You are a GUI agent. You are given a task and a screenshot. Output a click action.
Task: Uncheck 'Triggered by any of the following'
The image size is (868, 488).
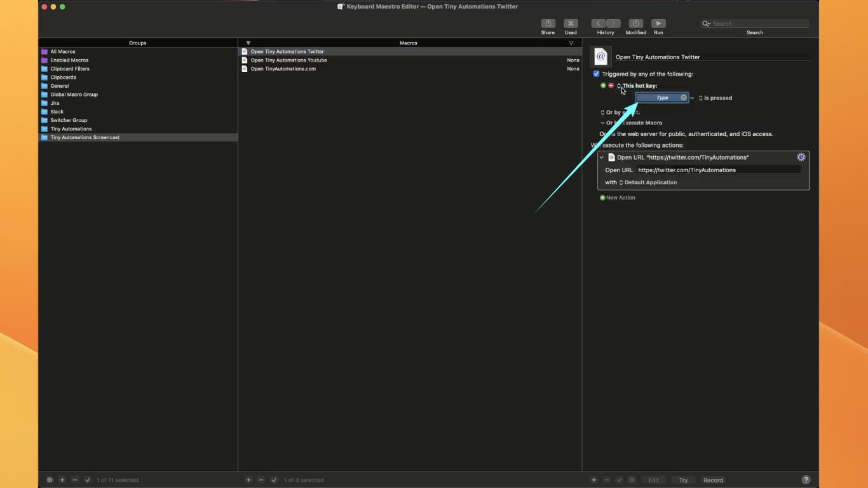tap(596, 74)
